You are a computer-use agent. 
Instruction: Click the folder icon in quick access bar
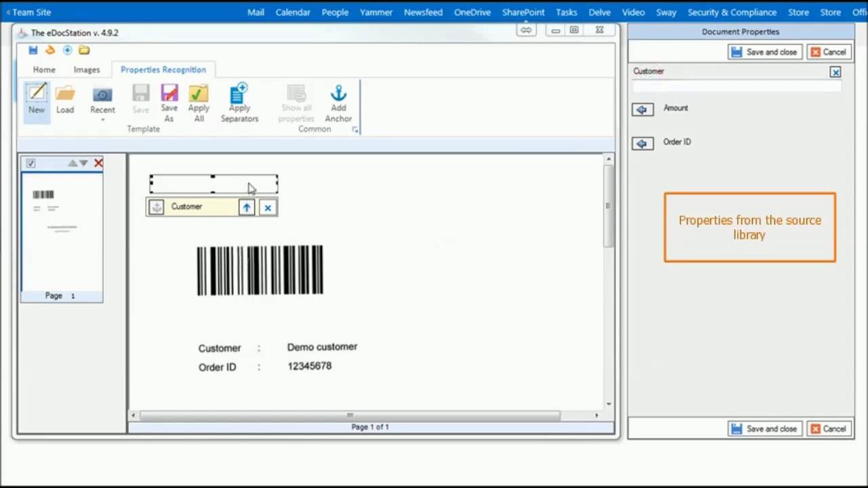[84, 50]
